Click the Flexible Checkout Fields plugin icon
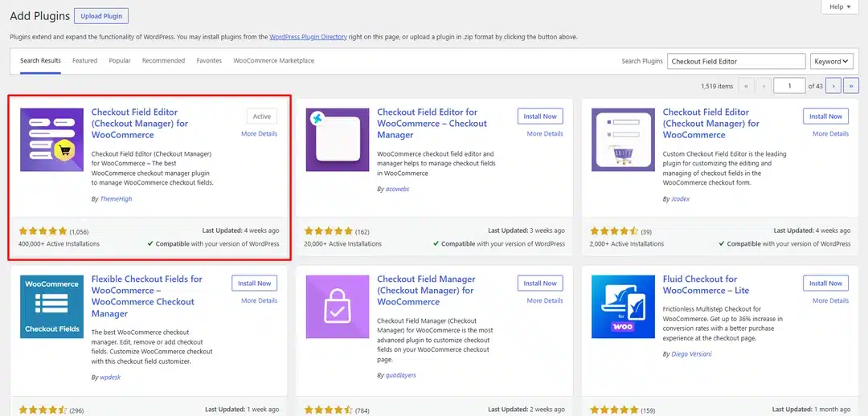 click(x=52, y=307)
